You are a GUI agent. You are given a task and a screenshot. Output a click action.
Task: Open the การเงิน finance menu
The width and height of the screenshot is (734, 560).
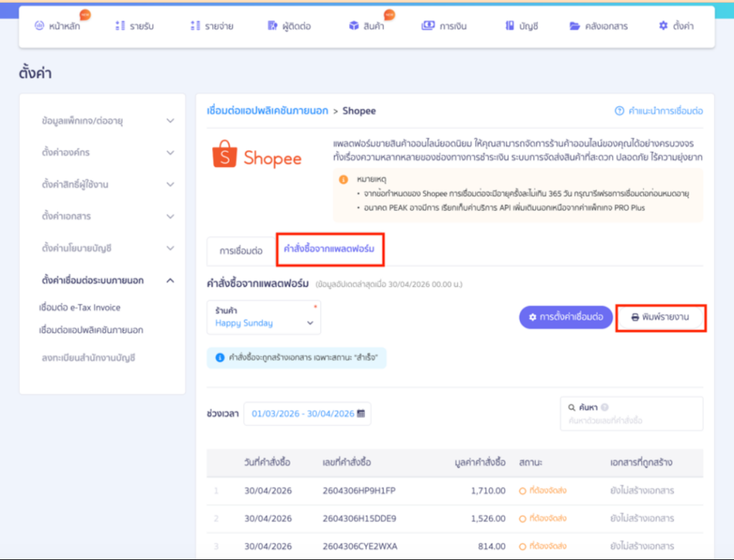(444, 26)
